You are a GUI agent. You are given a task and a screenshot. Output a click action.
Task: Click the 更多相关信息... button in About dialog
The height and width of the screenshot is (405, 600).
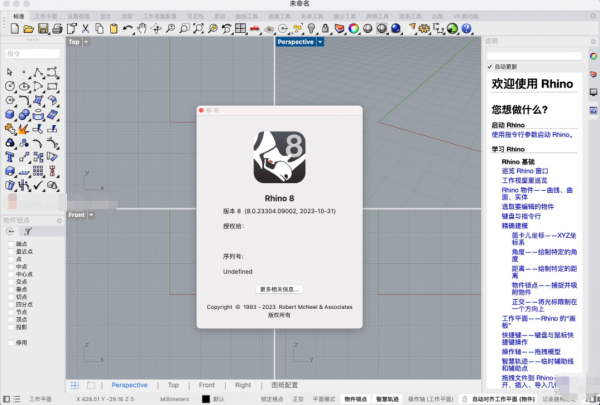click(x=279, y=289)
